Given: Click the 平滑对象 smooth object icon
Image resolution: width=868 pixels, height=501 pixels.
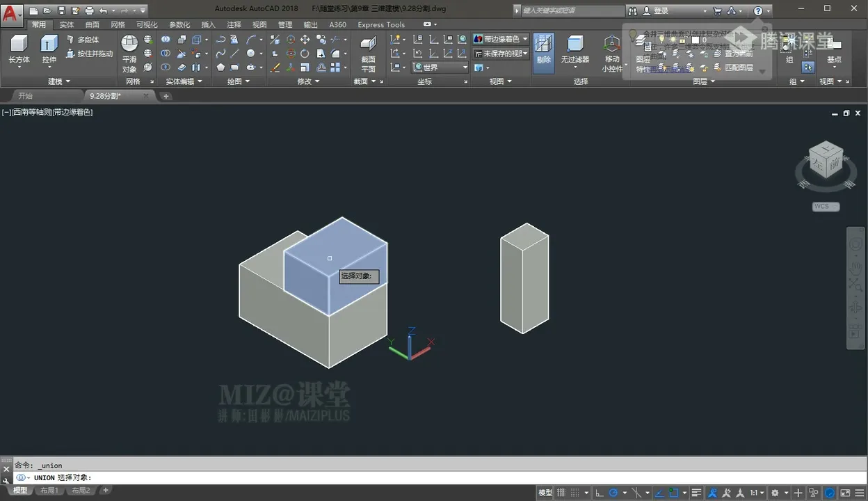Looking at the screenshot, I should [129, 45].
